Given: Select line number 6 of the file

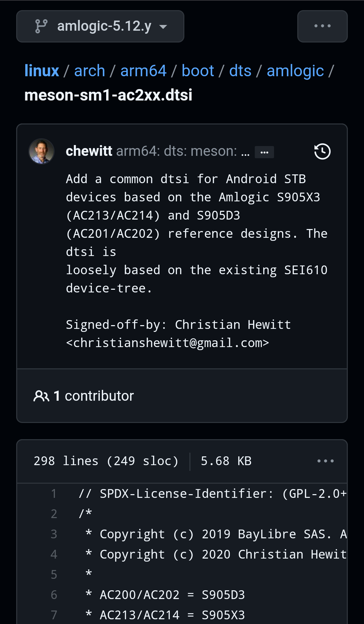Looking at the screenshot, I should click(54, 595).
